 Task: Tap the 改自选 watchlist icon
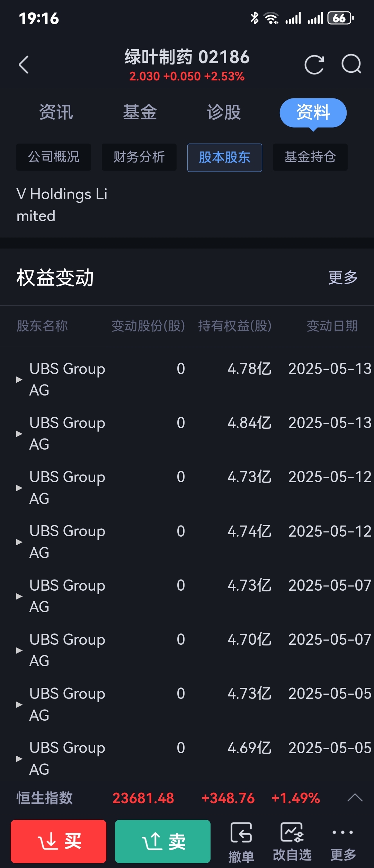pyautogui.click(x=292, y=842)
